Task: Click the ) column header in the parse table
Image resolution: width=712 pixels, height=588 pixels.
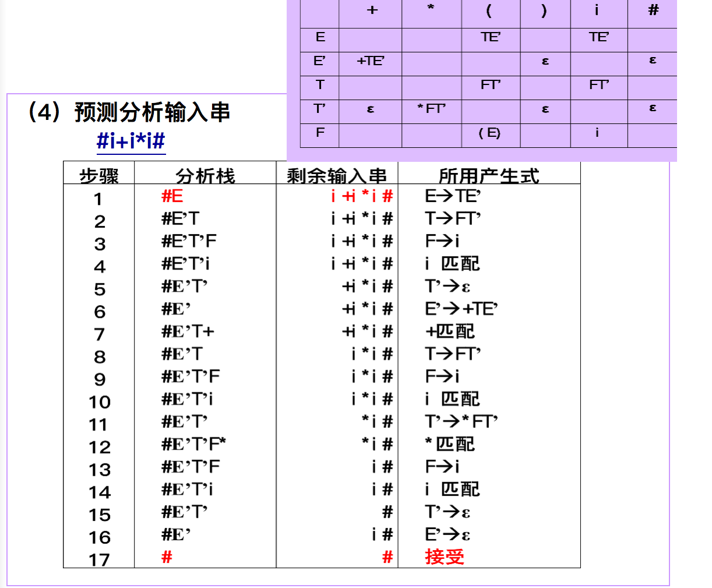Action: tap(544, 10)
